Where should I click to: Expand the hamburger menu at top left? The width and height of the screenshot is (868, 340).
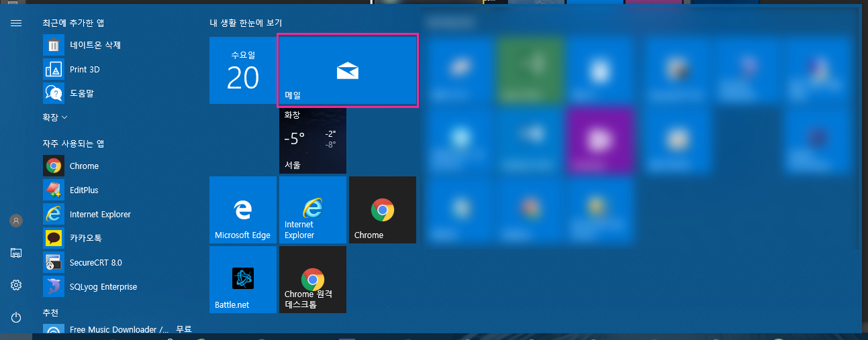16,23
